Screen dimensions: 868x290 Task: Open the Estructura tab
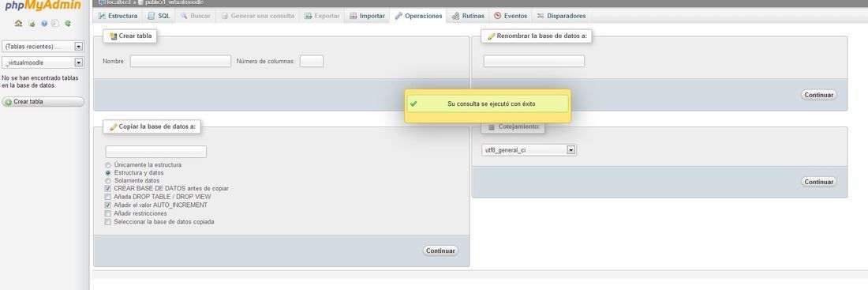coord(118,16)
